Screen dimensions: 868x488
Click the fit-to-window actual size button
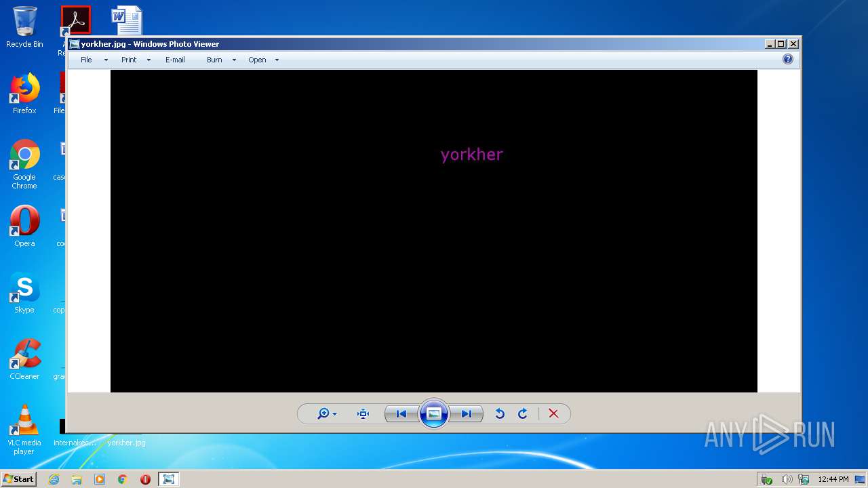[x=363, y=414]
